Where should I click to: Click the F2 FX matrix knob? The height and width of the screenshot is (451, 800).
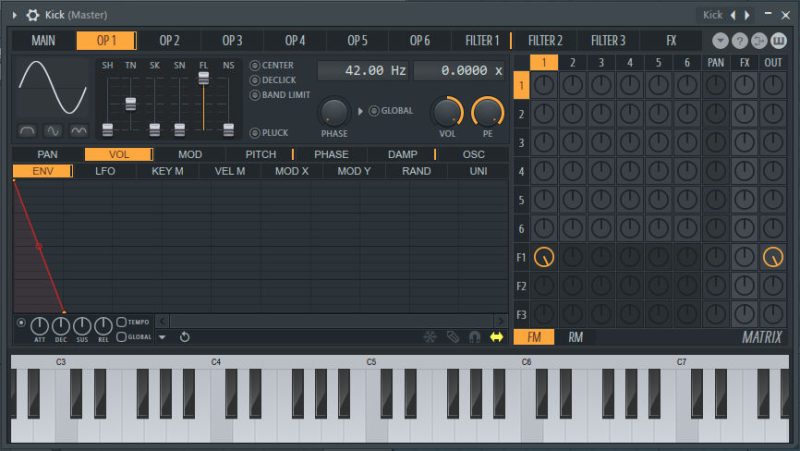pos(744,286)
